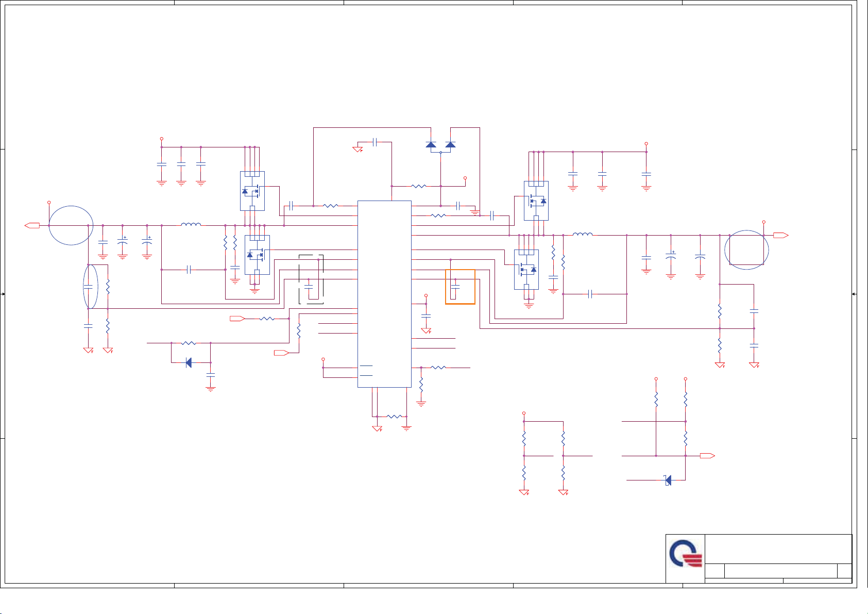Image resolution: width=868 pixels, height=614 pixels.
Task: Click the right diode of the top diode pair
Action: pos(450,144)
